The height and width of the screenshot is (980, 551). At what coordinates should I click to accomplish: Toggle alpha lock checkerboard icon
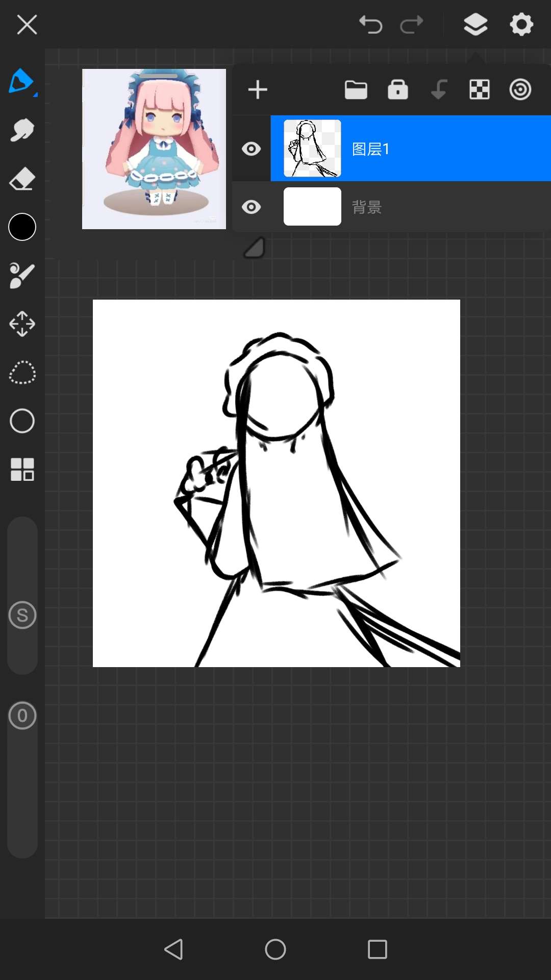tap(479, 90)
